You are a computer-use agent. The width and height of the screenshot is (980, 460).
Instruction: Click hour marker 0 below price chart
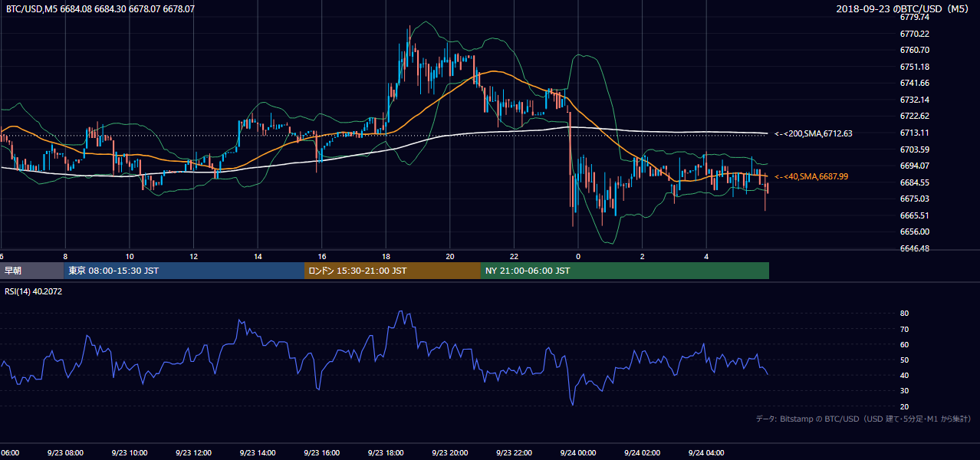pos(578,256)
